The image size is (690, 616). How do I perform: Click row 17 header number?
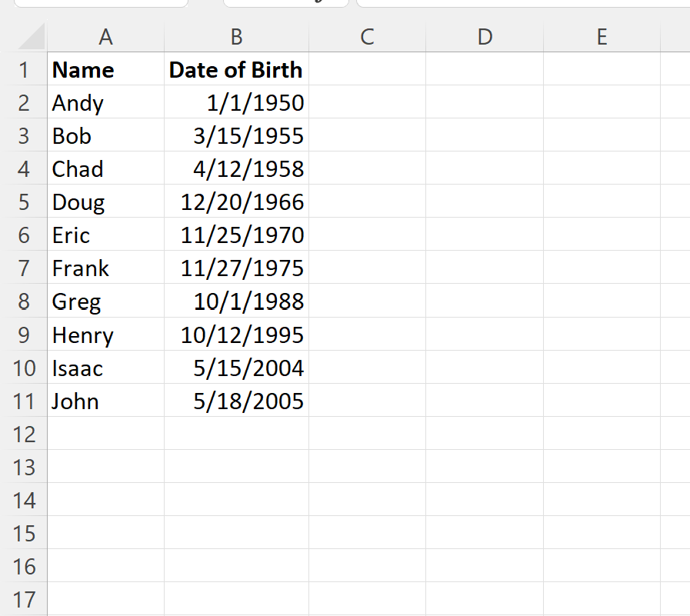tap(23, 600)
